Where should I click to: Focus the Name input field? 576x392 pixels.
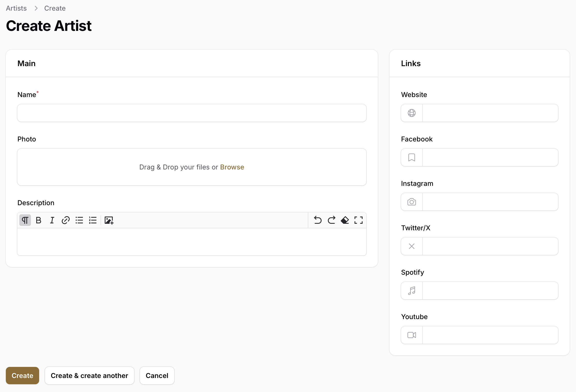click(x=192, y=113)
